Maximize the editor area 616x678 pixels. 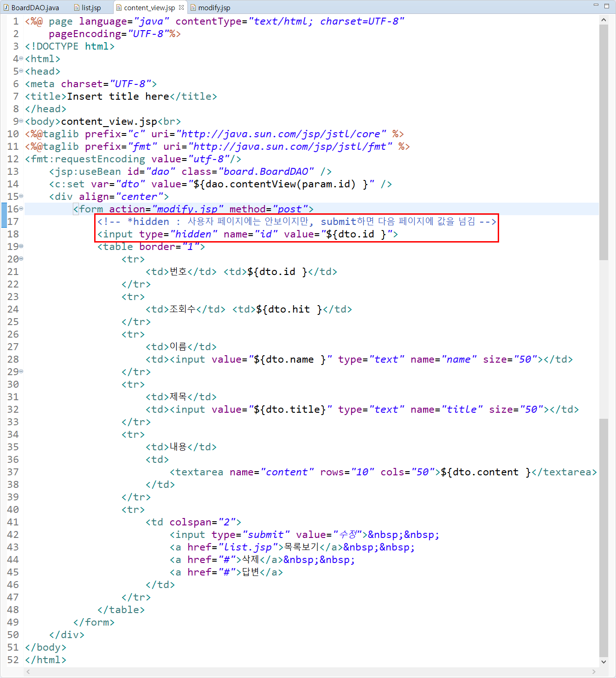606,6
